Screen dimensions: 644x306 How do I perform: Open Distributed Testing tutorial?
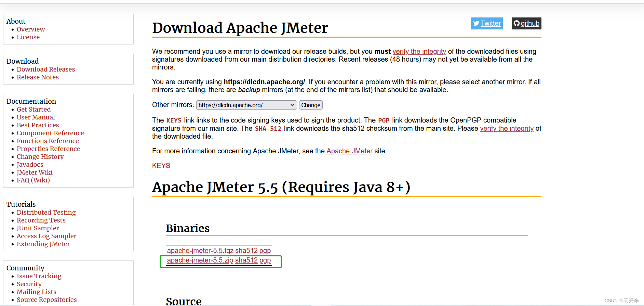pos(46,213)
